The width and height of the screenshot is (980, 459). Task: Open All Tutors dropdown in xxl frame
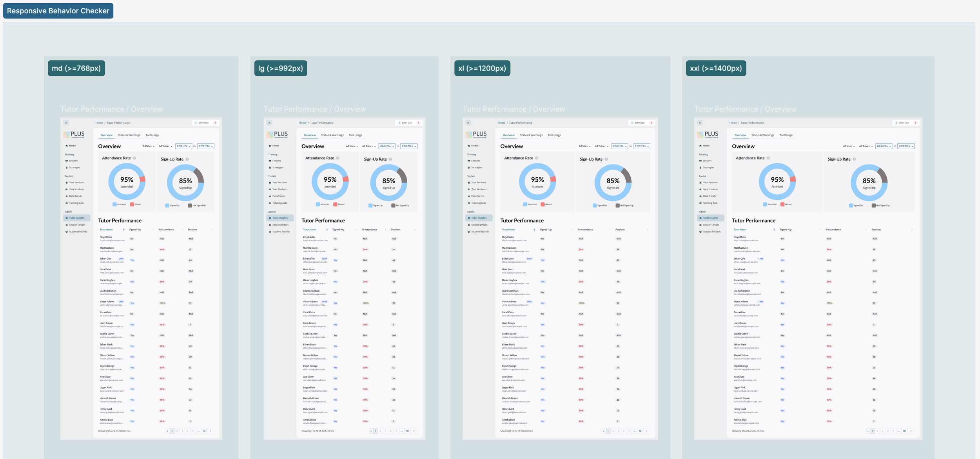pyautogui.click(x=866, y=146)
